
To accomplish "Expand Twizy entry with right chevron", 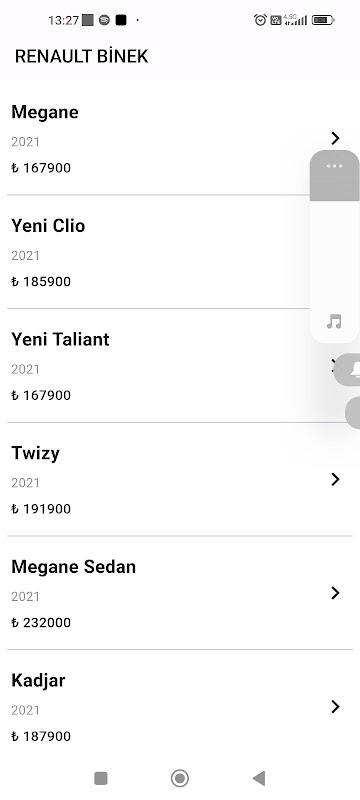I will tap(335, 479).
